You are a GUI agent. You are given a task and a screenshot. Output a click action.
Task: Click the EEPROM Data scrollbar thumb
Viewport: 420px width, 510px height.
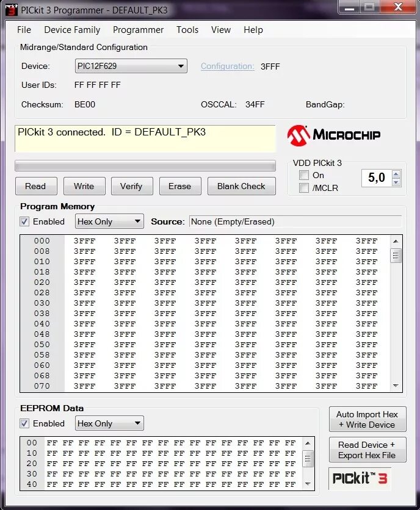pyautogui.click(x=308, y=459)
